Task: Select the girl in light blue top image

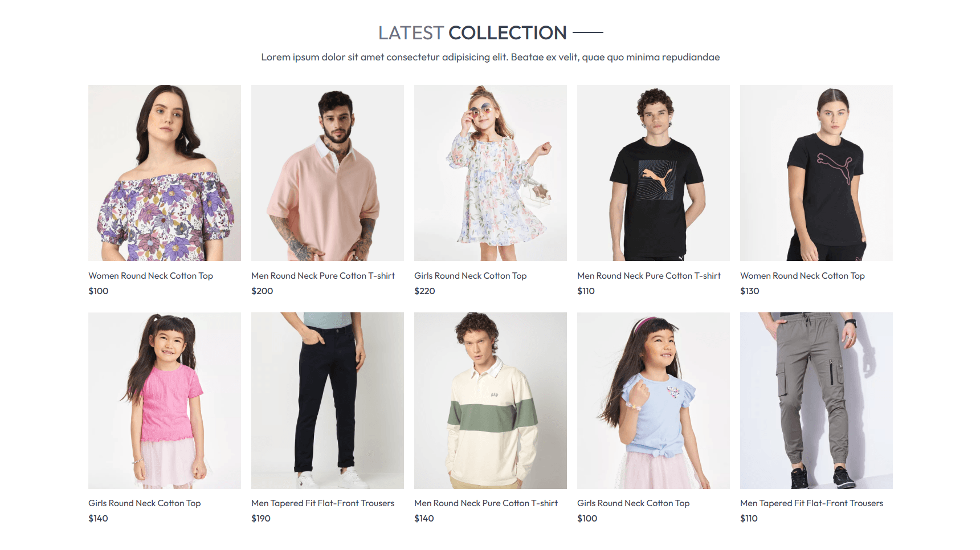Action: pos(654,400)
